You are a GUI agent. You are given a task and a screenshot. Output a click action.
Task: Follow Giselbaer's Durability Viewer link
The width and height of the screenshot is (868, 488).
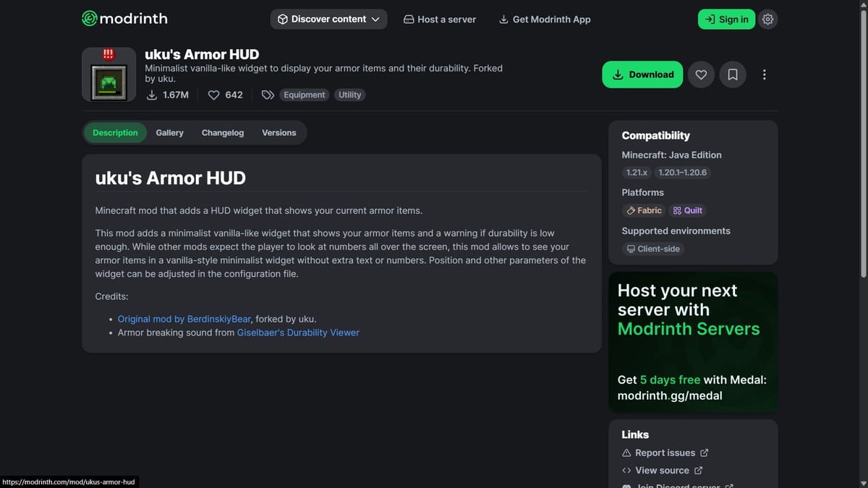pos(298,333)
